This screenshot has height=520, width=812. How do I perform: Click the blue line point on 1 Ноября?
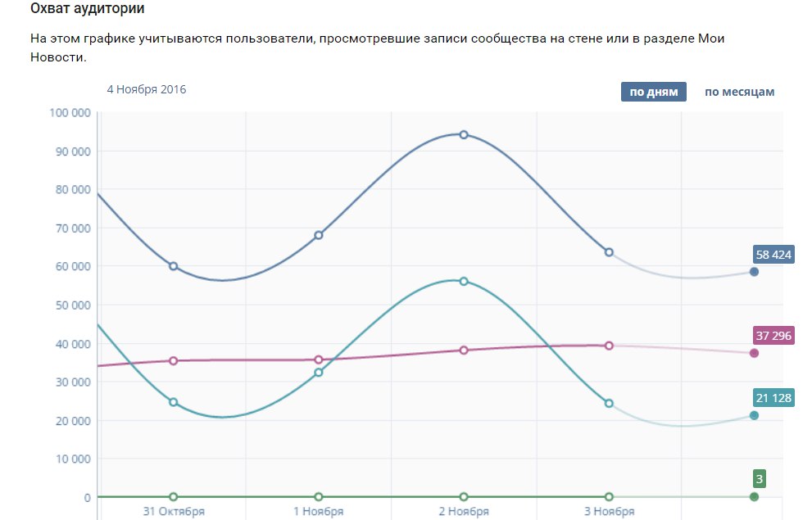pyautogui.click(x=319, y=235)
